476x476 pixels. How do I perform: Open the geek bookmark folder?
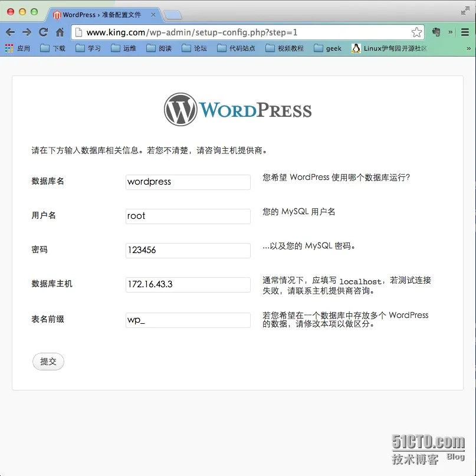(327, 48)
